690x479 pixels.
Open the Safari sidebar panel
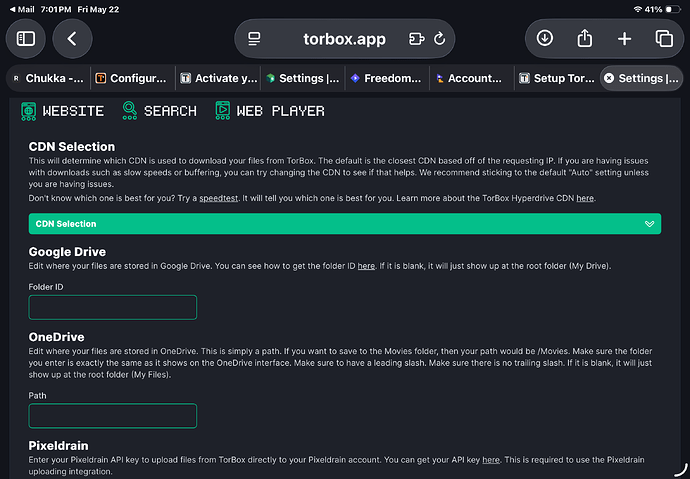(x=26, y=39)
